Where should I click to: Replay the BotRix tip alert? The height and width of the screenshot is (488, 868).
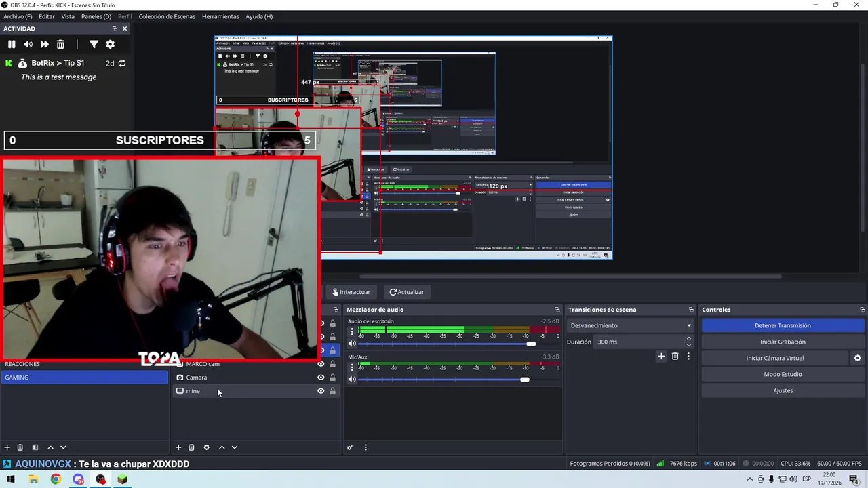coord(122,63)
